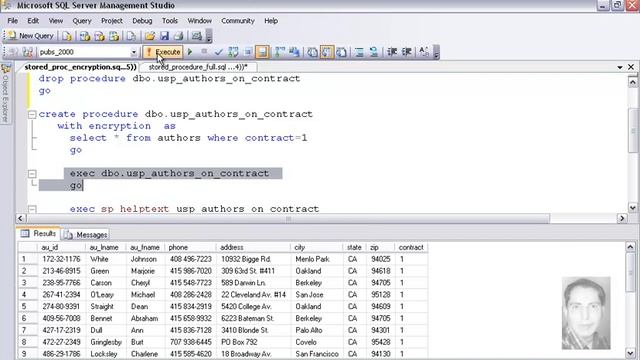The image size is (640, 360).
Task: Toggle Include Actual Execution Plan
Action: coord(280,52)
